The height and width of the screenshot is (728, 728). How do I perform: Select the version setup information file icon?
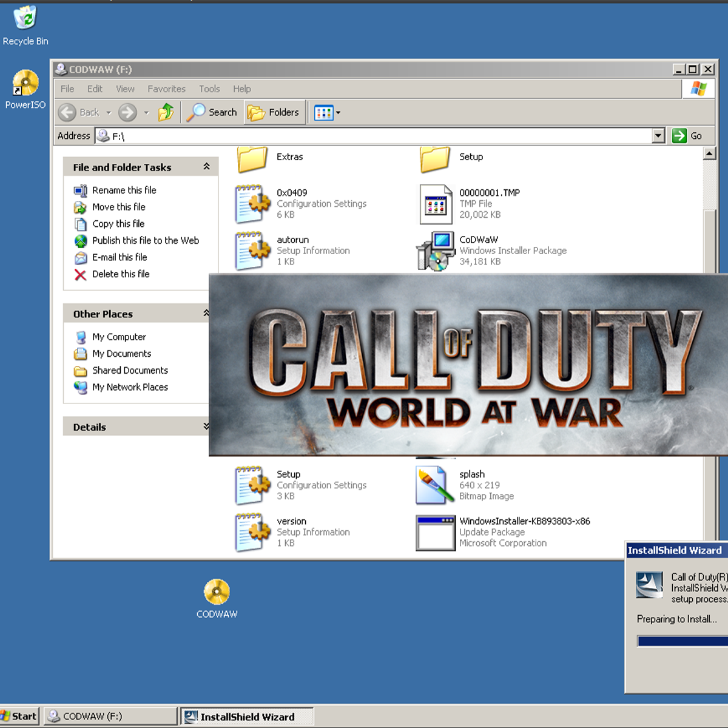coord(252,532)
